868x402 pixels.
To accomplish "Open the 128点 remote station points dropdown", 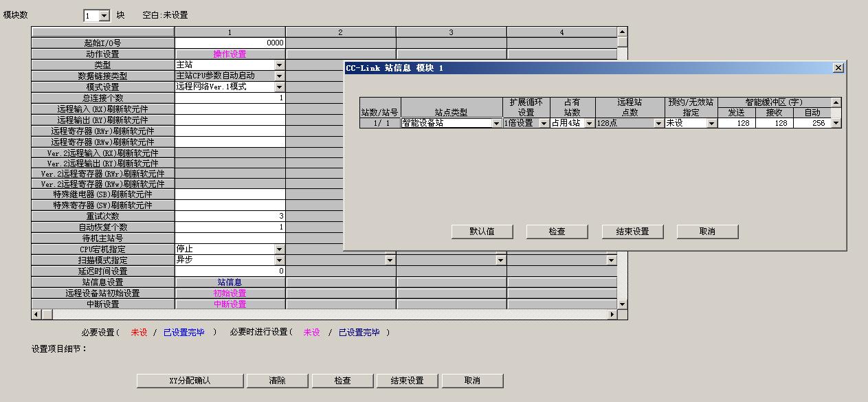I will (x=658, y=124).
